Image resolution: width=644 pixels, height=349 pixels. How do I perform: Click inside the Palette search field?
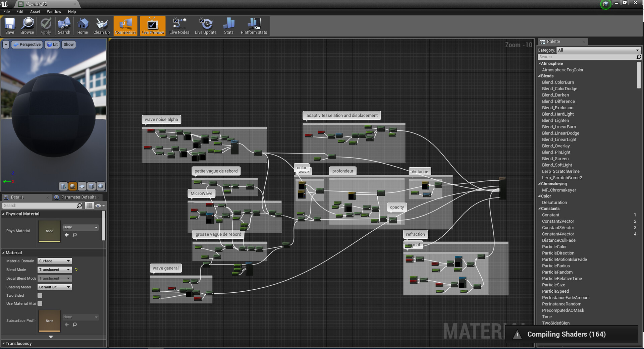point(587,57)
